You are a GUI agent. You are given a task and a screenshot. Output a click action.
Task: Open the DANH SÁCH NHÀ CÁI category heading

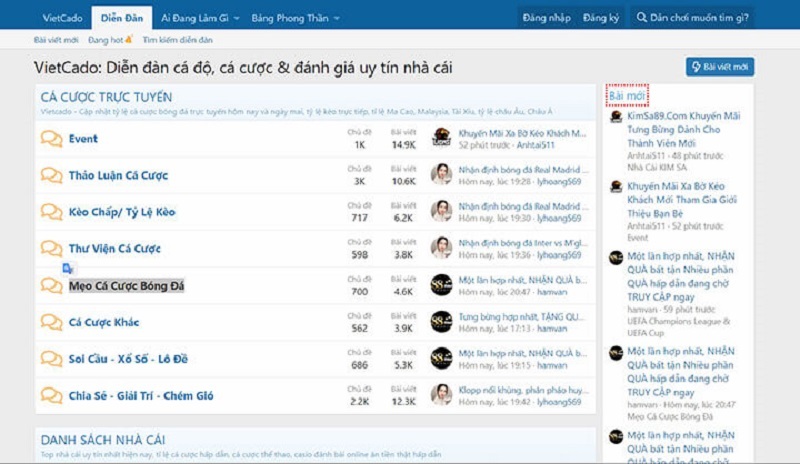[x=103, y=440]
